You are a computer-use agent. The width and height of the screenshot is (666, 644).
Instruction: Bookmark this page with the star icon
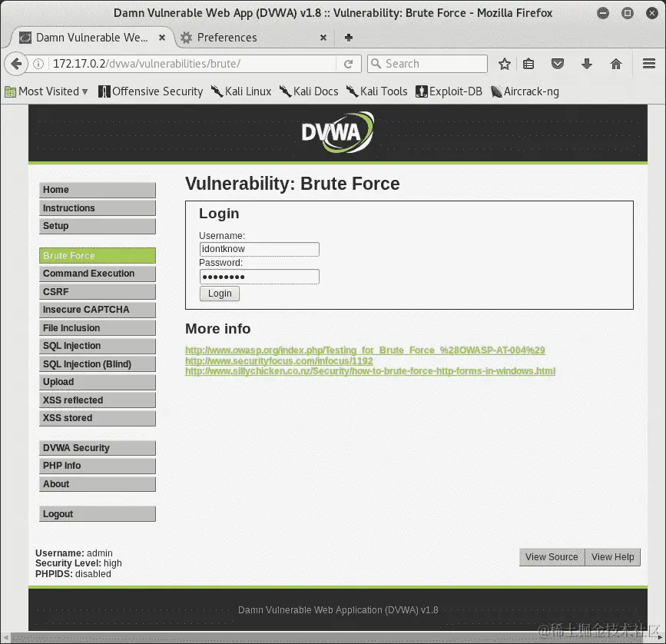click(504, 64)
